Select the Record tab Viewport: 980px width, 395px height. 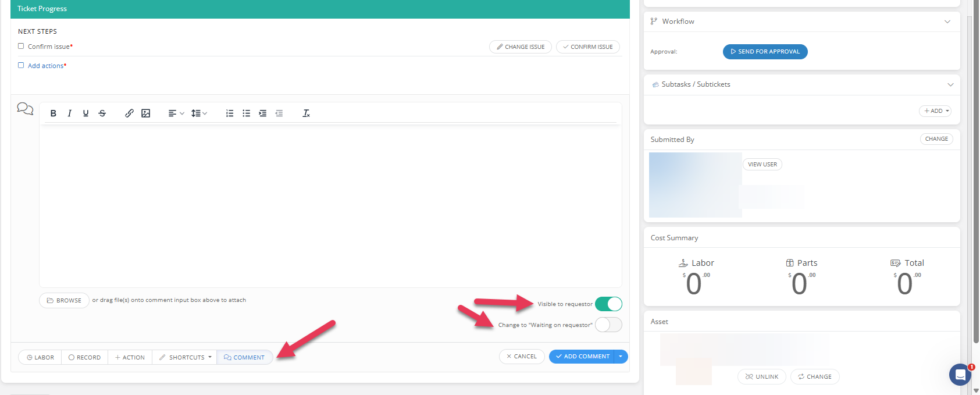[x=85, y=357]
